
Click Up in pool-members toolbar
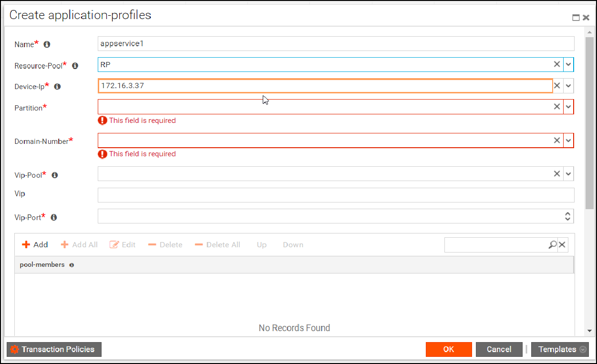coord(262,244)
